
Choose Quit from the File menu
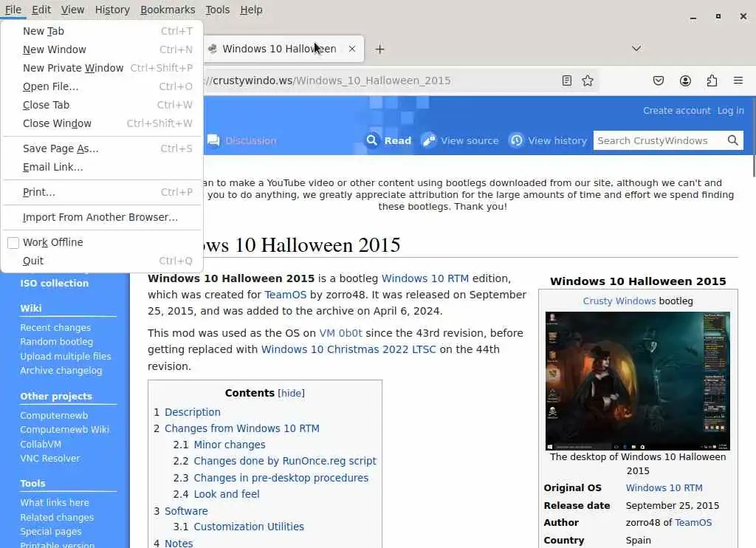pyautogui.click(x=102, y=261)
